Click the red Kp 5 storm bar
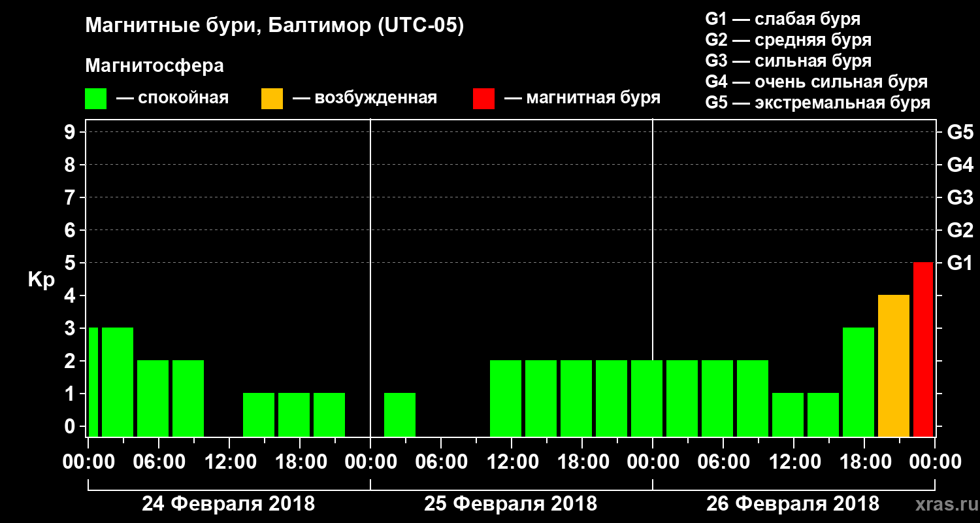The width and height of the screenshot is (980, 523). coord(923,349)
